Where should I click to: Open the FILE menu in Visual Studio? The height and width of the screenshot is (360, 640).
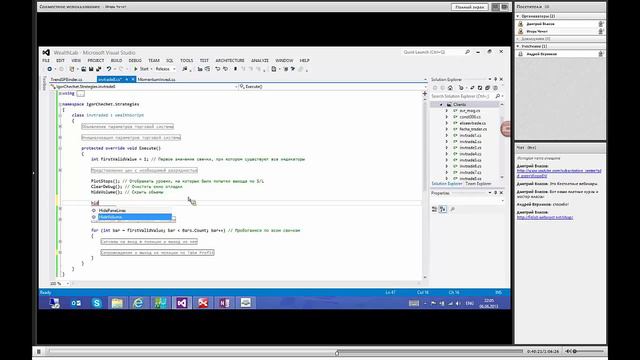[46, 60]
